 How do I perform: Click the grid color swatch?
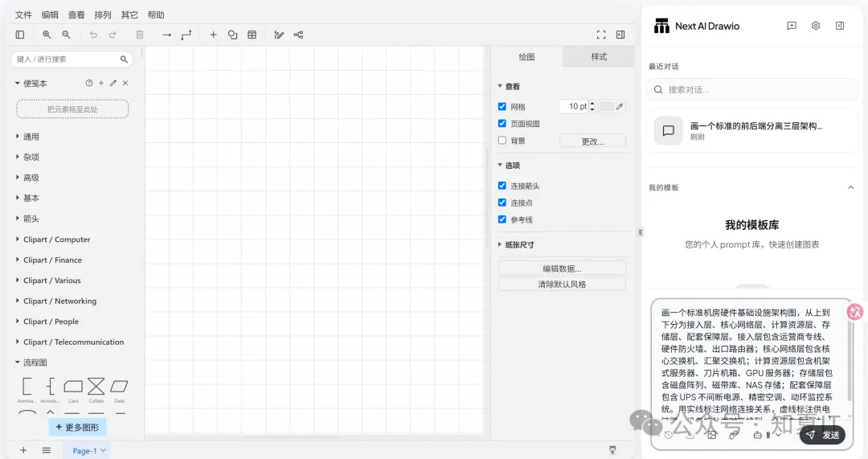click(607, 107)
